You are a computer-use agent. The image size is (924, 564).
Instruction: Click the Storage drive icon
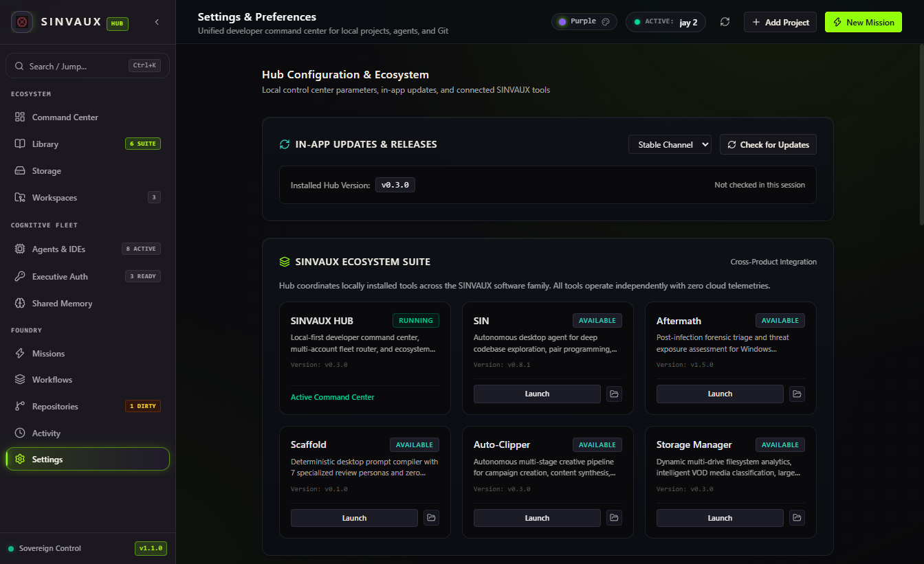[x=20, y=171]
